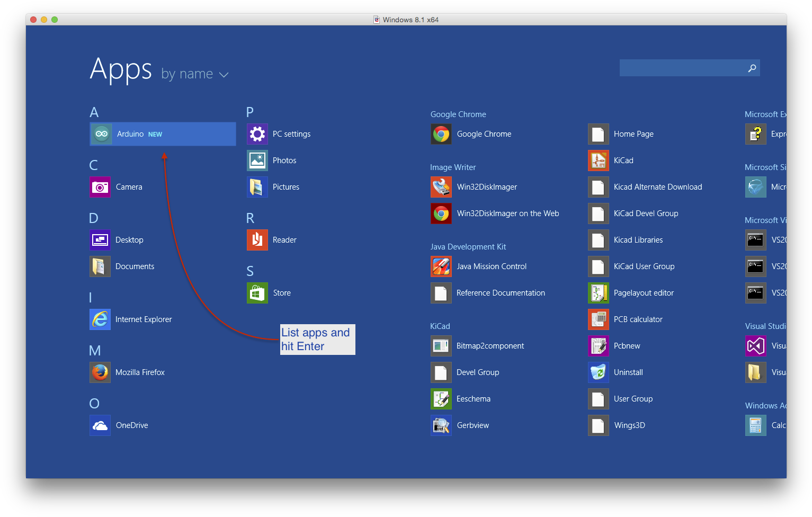Launch the Reader app icon
The height and width of the screenshot is (517, 812).
coord(257,240)
